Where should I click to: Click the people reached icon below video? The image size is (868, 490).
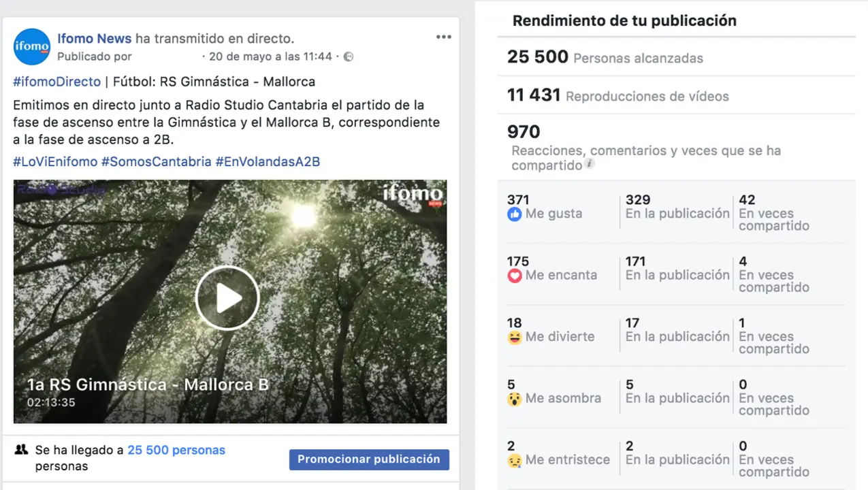tap(21, 450)
